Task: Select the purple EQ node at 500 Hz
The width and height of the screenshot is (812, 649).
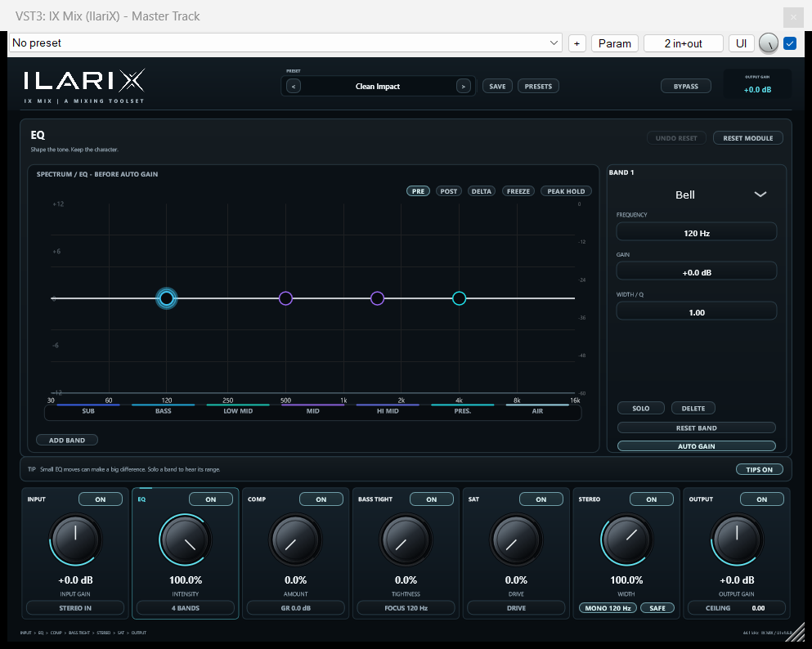Action: [285, 298]
